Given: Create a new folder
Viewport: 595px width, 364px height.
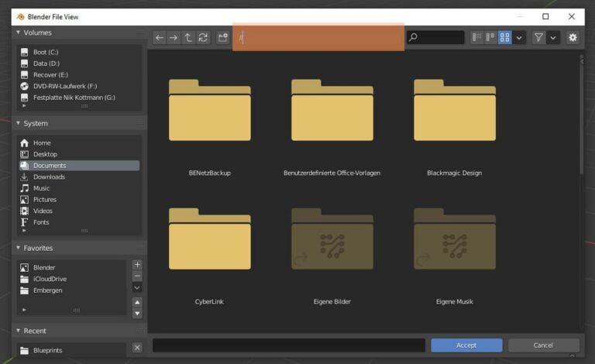Looking at the screenshot, I should click(x=223, y=37).
